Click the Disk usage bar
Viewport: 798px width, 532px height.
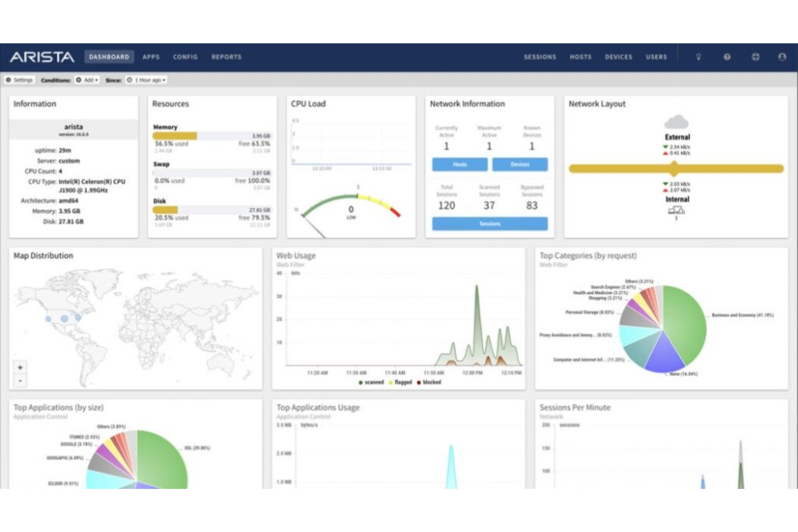click(x=212, y=210)
